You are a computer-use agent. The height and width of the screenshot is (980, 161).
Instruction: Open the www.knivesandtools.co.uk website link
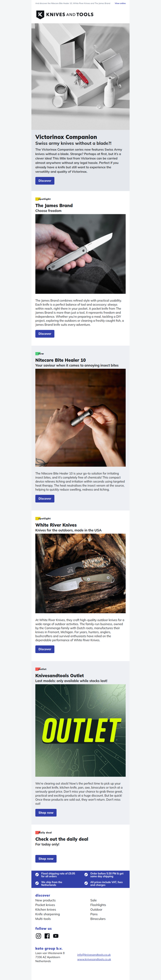[94, 959]
